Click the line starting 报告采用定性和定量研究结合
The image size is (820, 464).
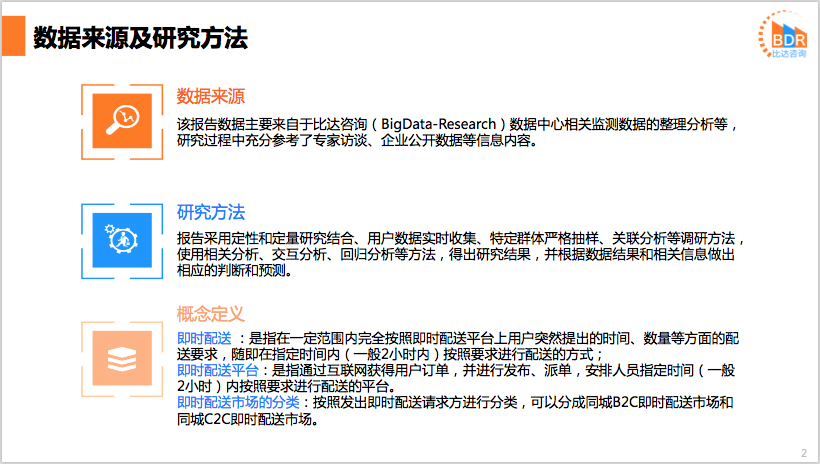(x=460, y=239)
